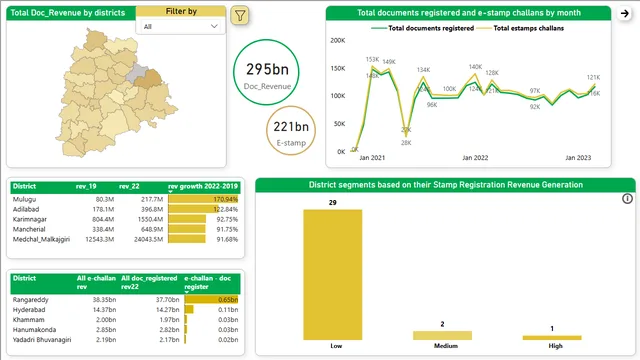Expand the Filter by dropdown chevron

pos(214,27)
